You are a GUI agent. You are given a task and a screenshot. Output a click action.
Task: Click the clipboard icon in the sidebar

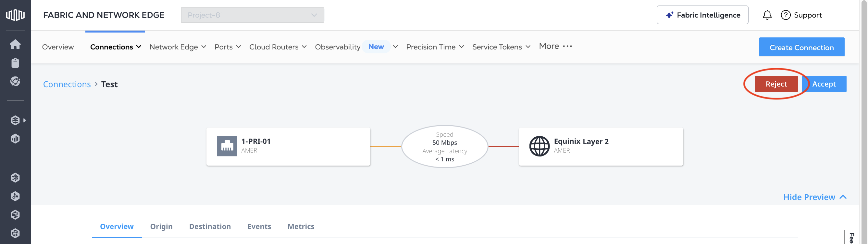tap(15, 63)
